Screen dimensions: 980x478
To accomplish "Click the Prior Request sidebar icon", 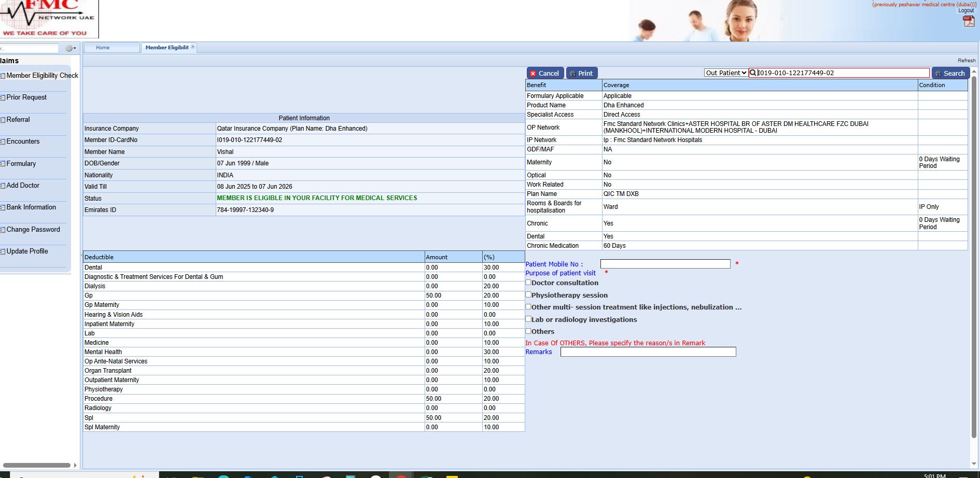I will (x=3, y=98).
